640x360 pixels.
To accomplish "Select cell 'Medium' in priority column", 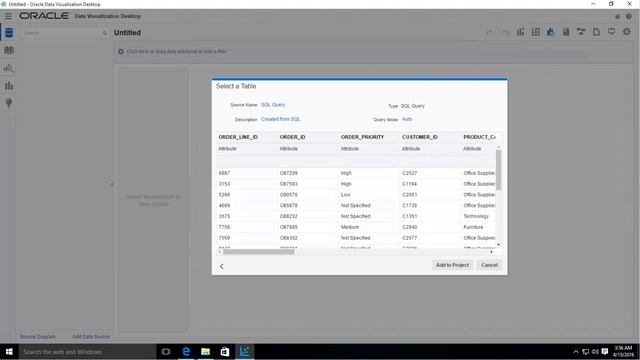I will (x=350, y=227).
